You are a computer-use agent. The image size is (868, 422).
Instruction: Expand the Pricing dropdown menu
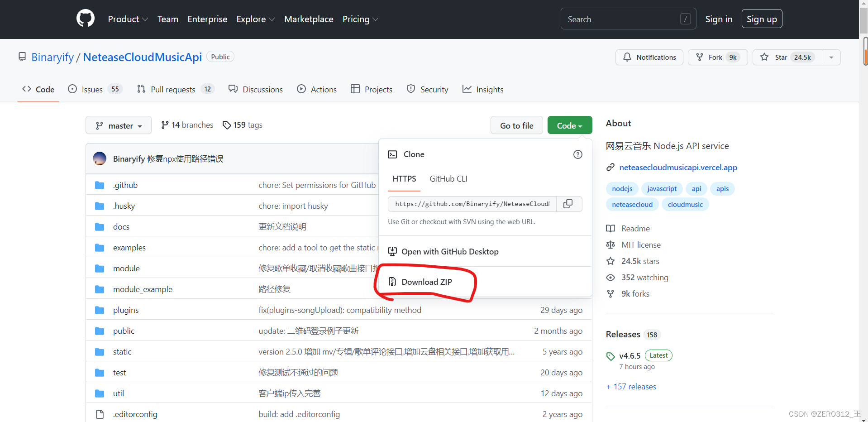click(360, 19)
